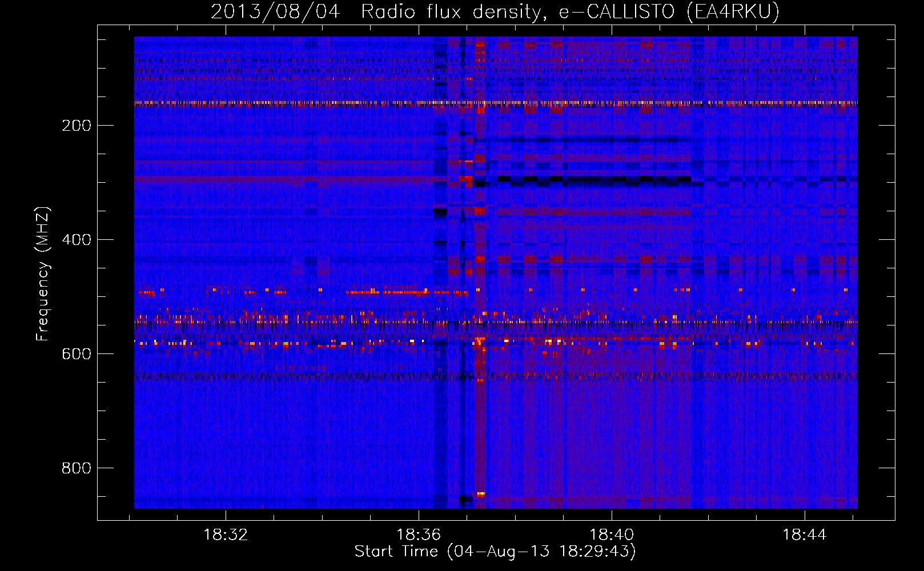The height and width of the screenshot is (571, 924).
Task: Click the plot title date 2013/08/04
Action: coord(275,11)
